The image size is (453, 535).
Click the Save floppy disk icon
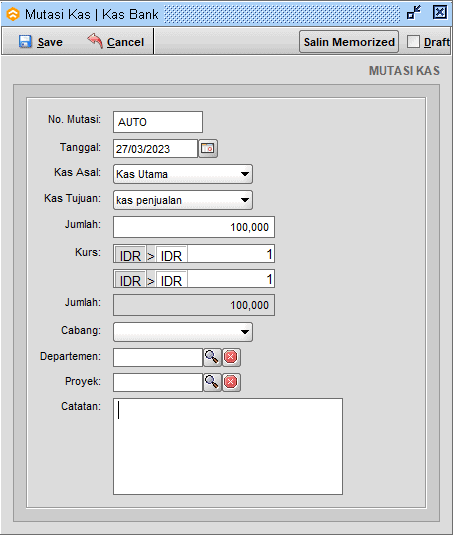[x=25, y=42]
